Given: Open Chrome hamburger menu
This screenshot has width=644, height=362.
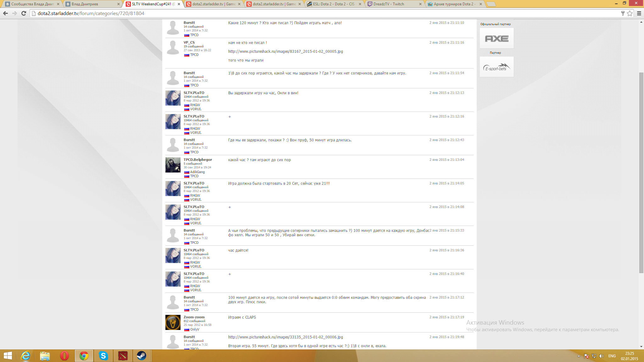Looking at the screenshot, I should coord(639,13).
